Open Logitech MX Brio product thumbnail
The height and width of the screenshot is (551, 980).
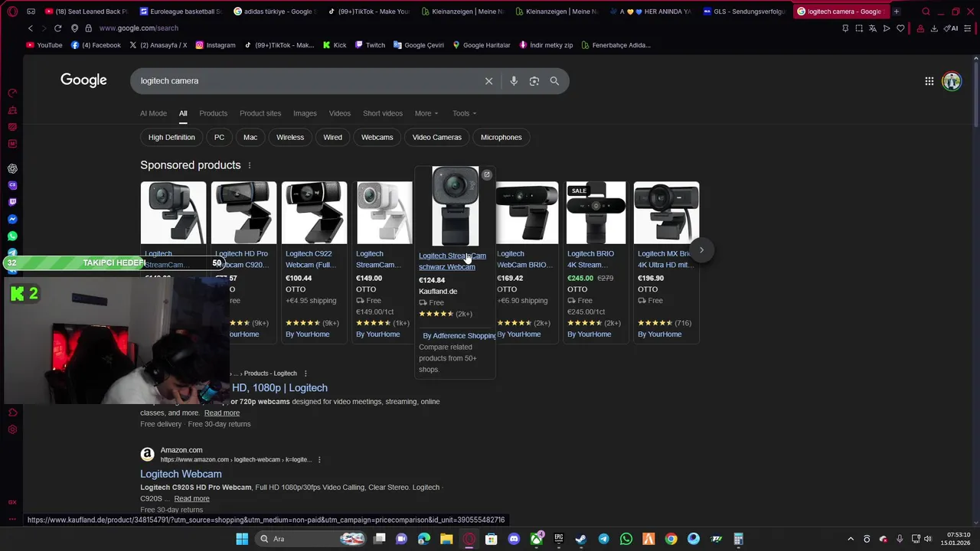click(x=666, y=213)
